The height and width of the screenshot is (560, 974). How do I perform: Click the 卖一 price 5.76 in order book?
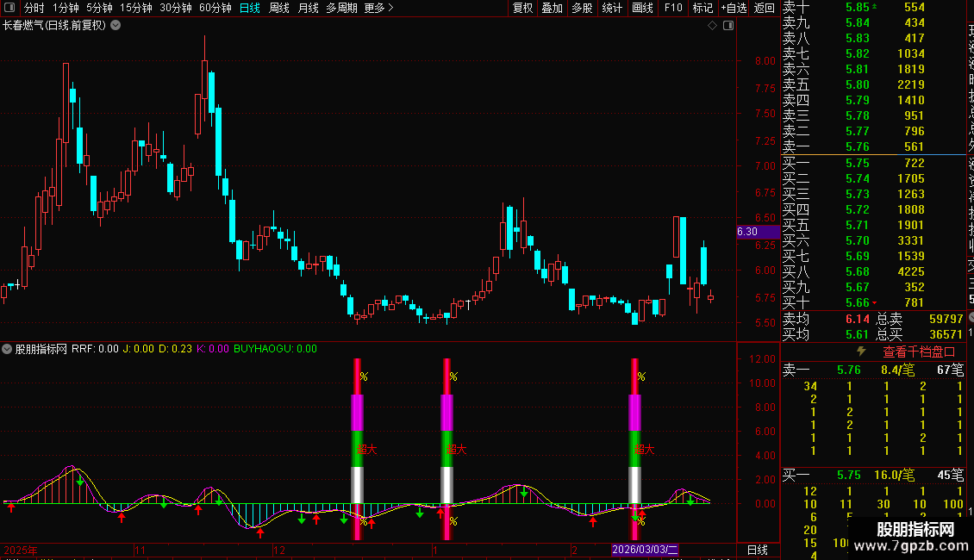858,147
